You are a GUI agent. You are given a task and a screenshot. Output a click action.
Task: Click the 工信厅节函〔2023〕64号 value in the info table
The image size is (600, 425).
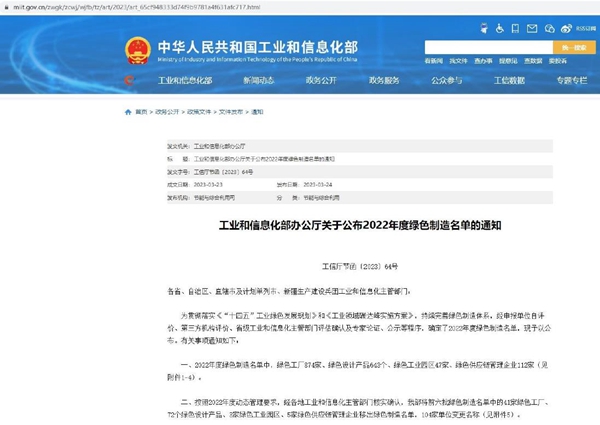(223, 172)
